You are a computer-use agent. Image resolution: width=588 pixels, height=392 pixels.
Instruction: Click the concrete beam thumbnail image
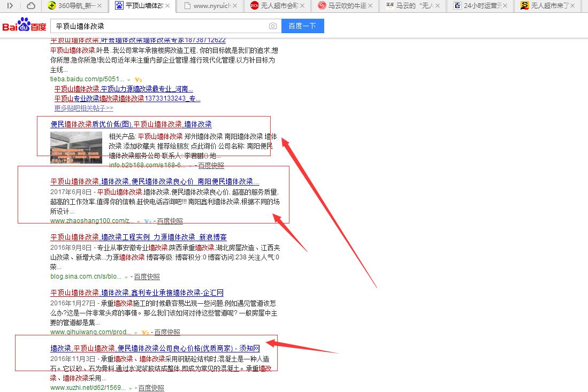pos(76,147)
